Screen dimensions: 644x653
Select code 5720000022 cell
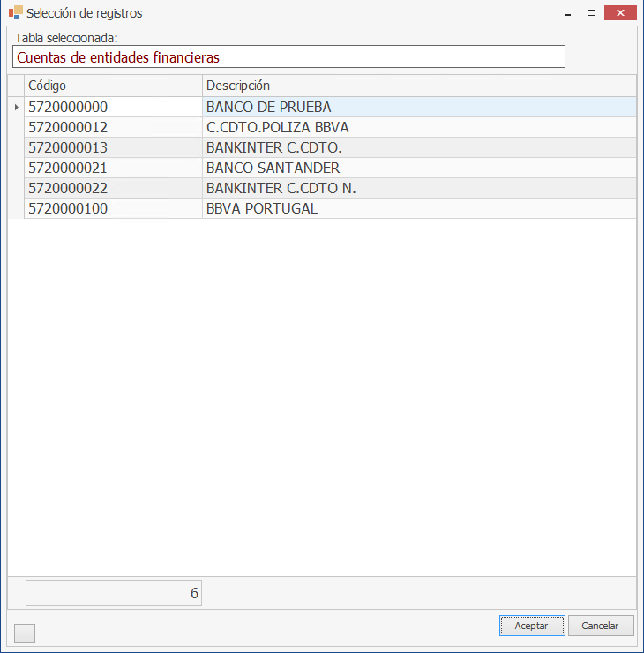click(113, 188)
